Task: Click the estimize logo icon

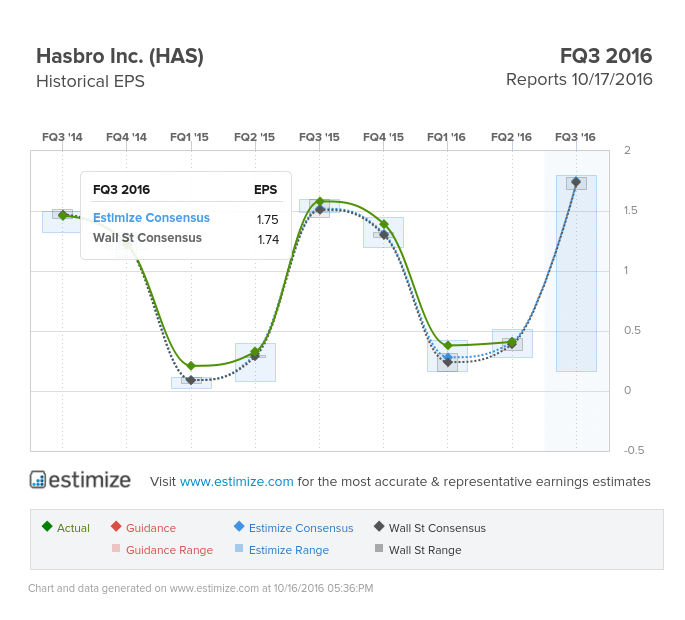Action: tap(38, 480)
